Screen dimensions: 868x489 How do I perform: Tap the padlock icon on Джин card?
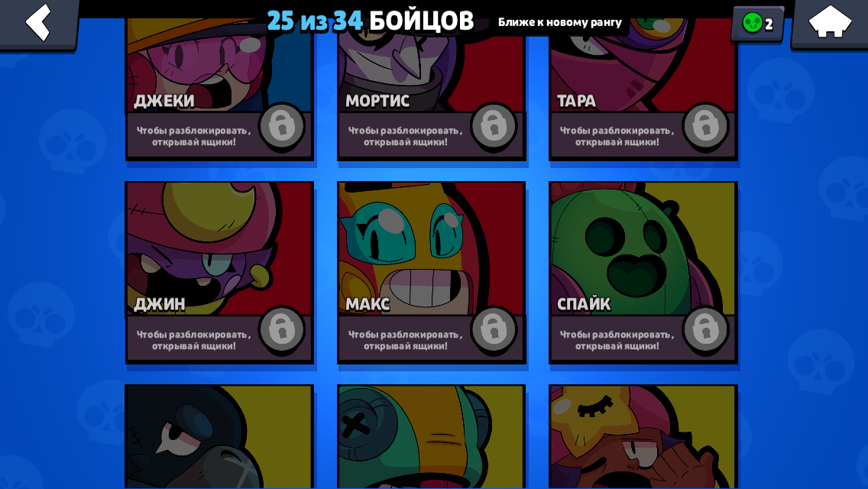coord(282,331)
